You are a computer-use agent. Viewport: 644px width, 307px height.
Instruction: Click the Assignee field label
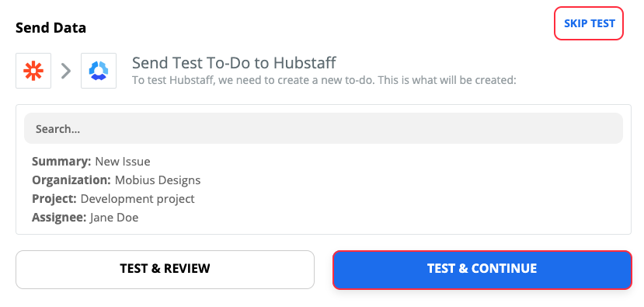pyautogui.click(x=59, y=218)
